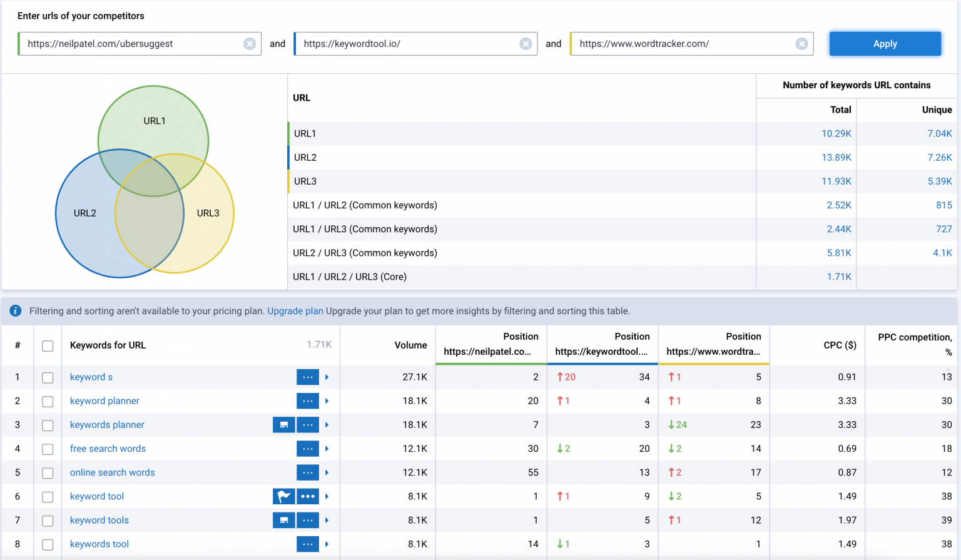Check the checkbox for 'free search words'
961x560 pixels.
[48, 449]
